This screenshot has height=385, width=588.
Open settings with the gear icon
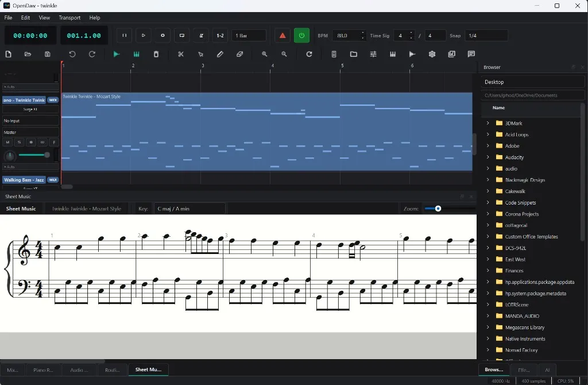tap(432, 54)
